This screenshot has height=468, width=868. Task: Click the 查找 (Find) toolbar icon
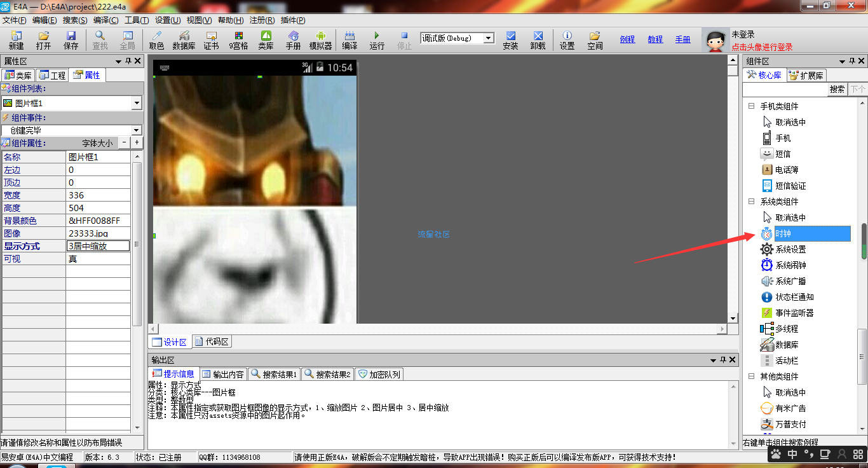pos(100,40)
